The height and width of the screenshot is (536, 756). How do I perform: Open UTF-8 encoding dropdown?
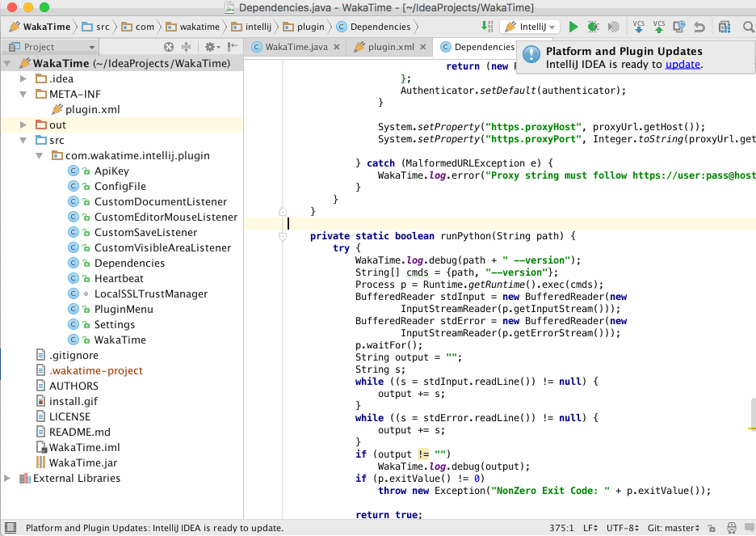pyautogui.click(x=623, y=528)
